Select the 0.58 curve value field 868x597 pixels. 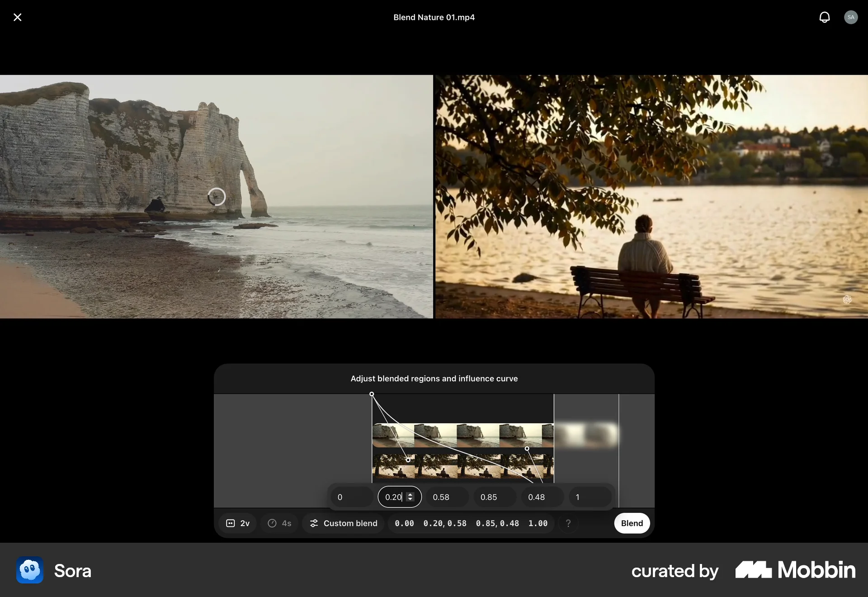(x=447, y=497)
